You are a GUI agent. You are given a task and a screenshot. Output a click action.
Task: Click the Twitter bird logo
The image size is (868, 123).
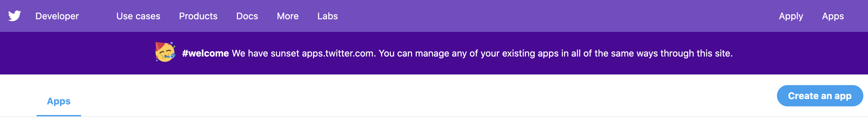15,16
